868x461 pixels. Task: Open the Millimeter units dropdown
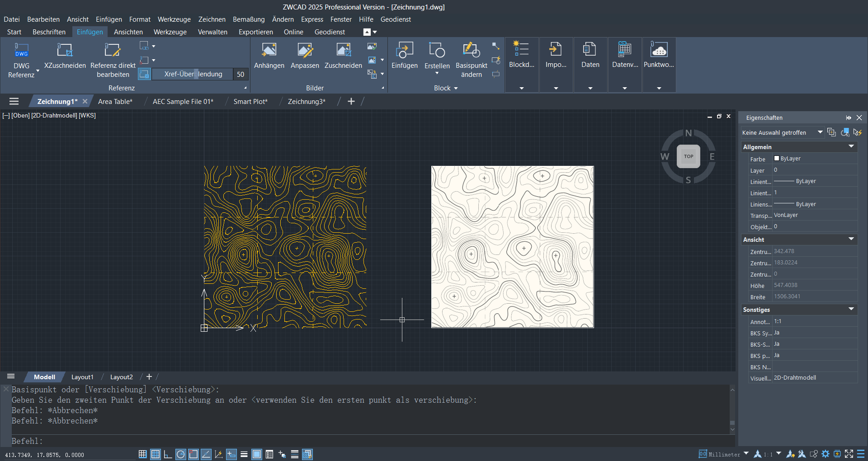click(746, 454)
